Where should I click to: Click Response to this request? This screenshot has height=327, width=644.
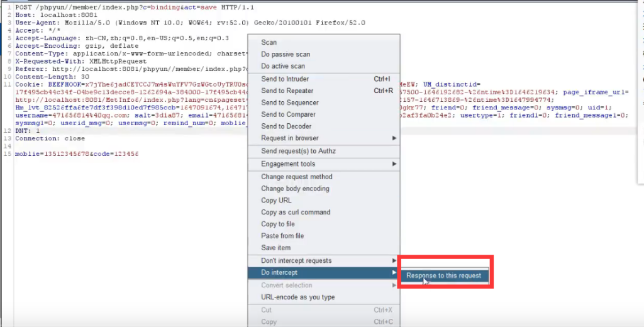(443, 275)
